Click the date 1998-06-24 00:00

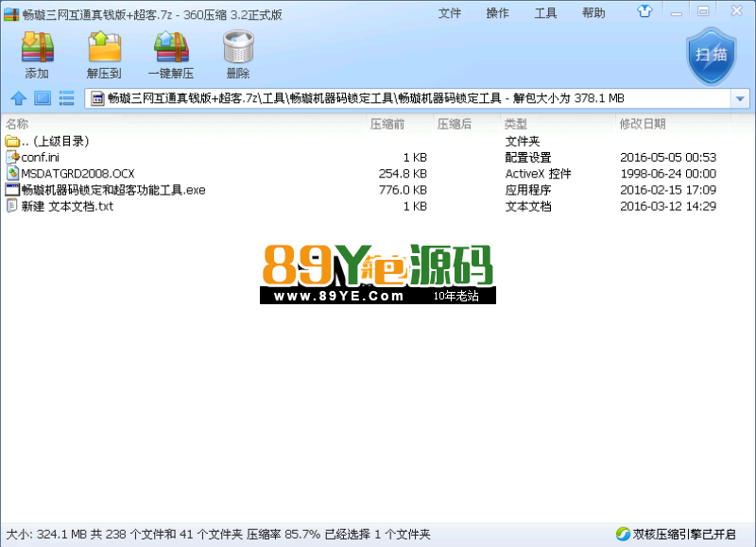(x=668, y=174)
